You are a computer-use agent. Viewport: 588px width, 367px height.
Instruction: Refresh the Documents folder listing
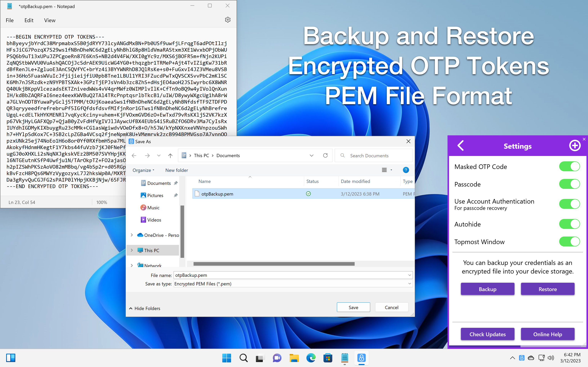click(x=325, y=155)
